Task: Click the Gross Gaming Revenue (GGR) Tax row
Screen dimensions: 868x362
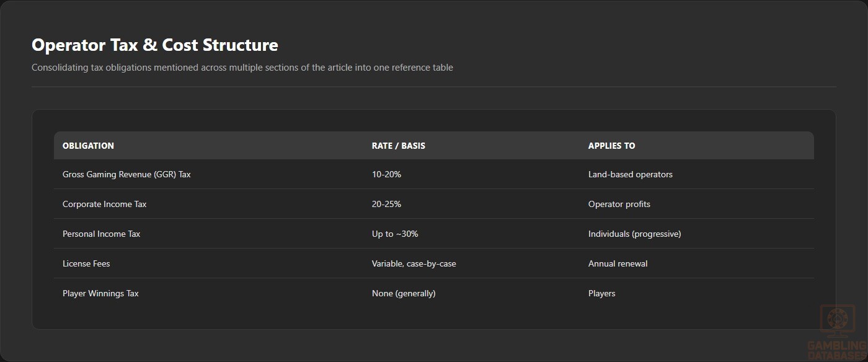Action: pos(434,174)
